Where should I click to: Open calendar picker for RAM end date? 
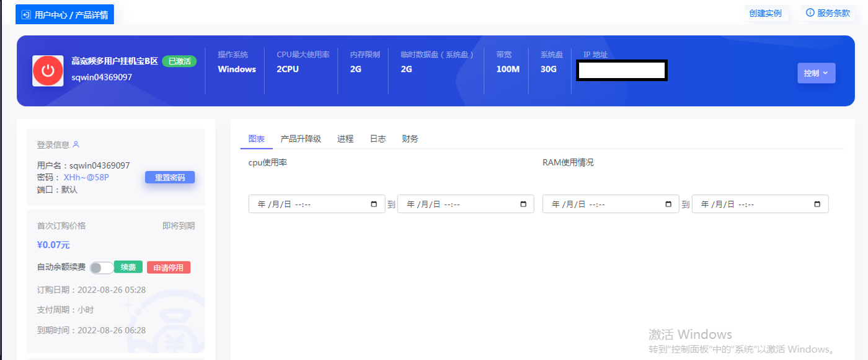pos(817,204)
